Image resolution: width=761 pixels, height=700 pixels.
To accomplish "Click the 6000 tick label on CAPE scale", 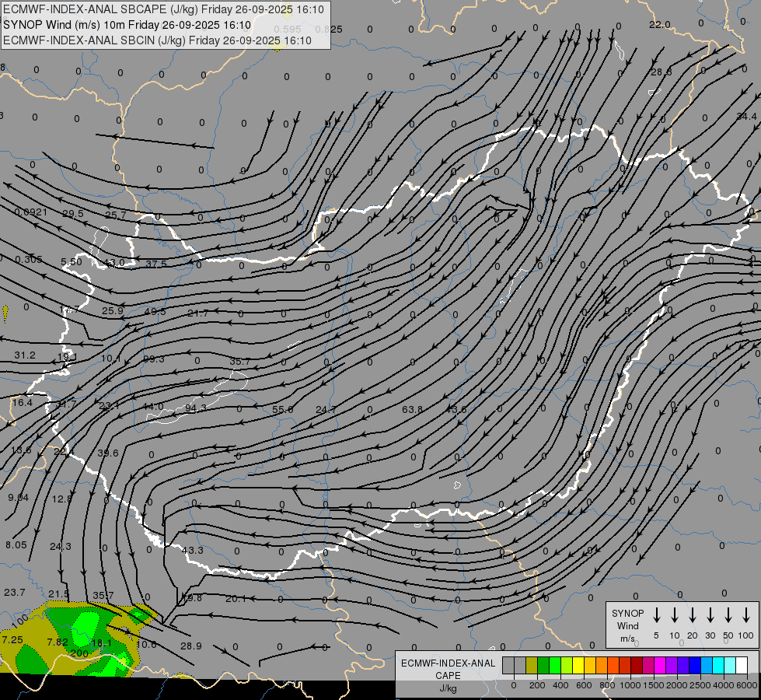I will pos(746,685).
